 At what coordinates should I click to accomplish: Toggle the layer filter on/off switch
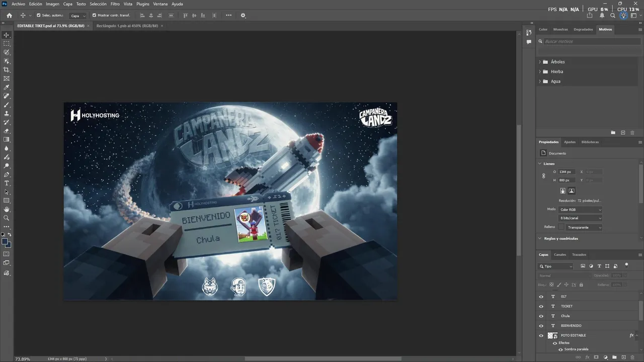click(626, 264)
